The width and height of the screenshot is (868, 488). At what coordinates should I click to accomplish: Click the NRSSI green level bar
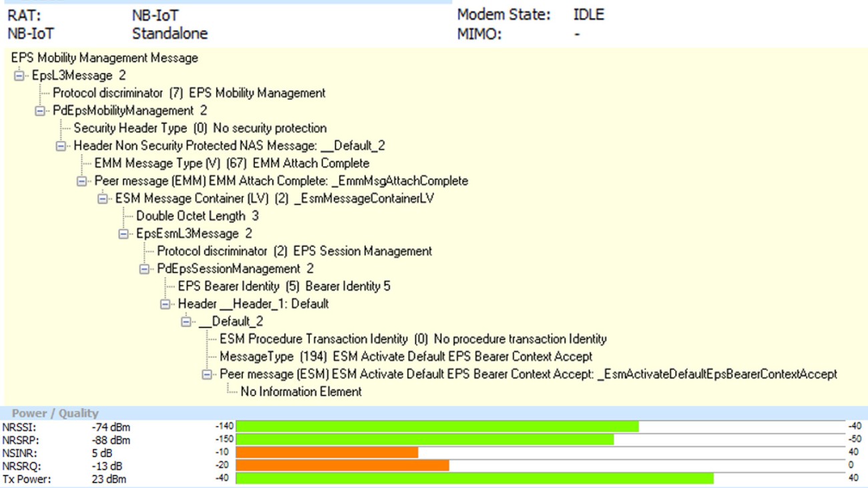pyautogui.click(x=437, y=427)
